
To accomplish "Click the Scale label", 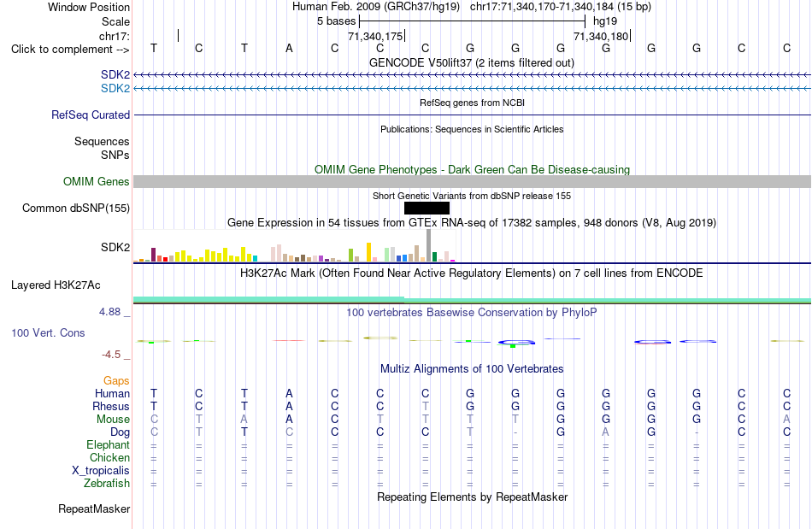I will coord(115,21).
